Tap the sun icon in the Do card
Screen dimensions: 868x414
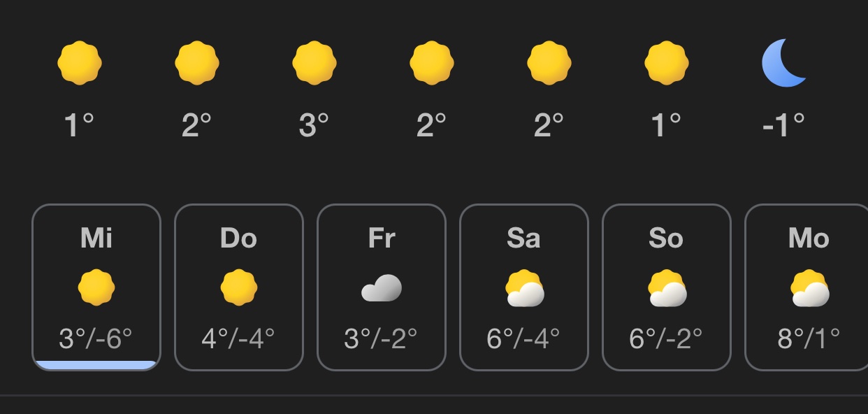click(x=239, y=288)
